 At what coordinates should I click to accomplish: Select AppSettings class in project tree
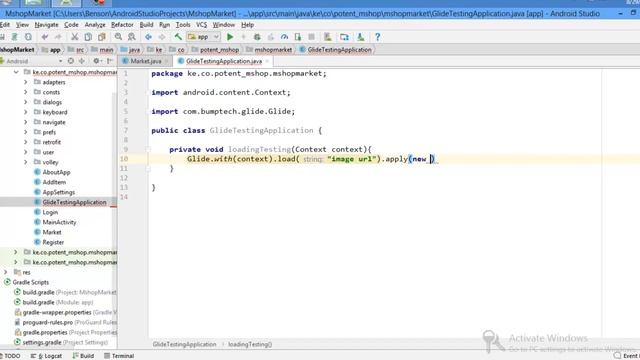[59, 192]
